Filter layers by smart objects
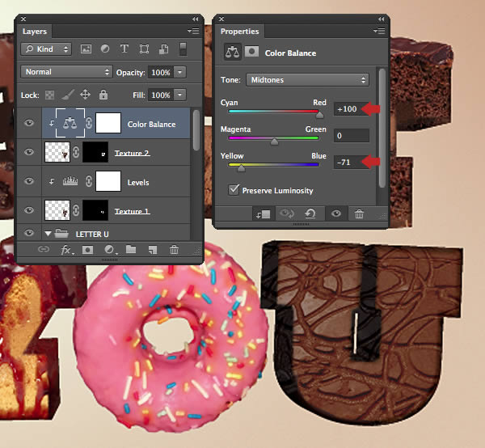This screenshot has width=485, height=448. [x=163, y=49]
